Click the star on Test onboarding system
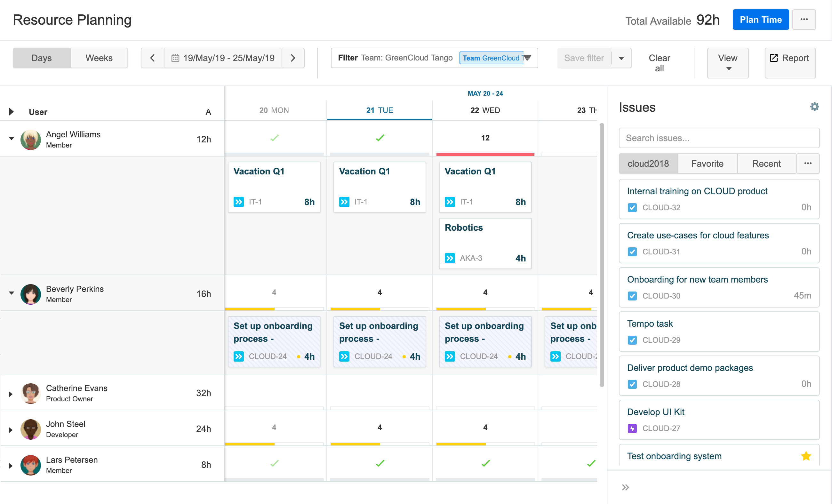The image size is (832, 504). [x=806, y=456]
